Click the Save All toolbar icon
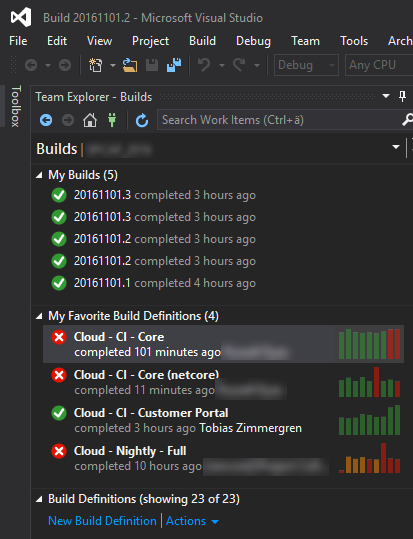The height and width of the screenshot is (539, 413). point(174,65)
